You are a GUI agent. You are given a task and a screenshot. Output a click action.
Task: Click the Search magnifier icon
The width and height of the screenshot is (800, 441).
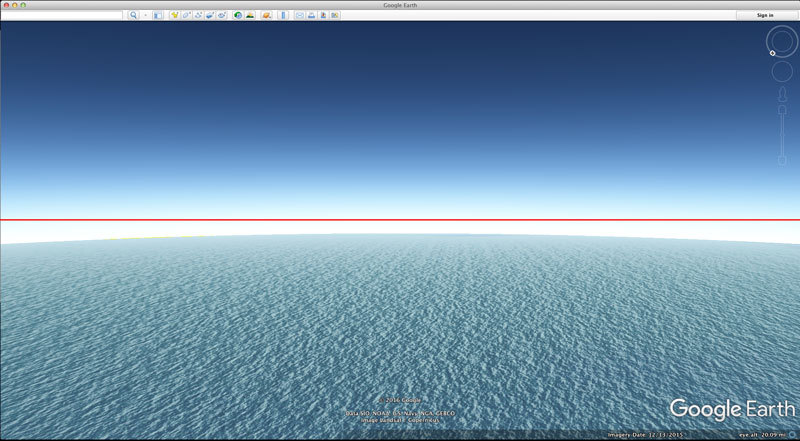point(133,15)
